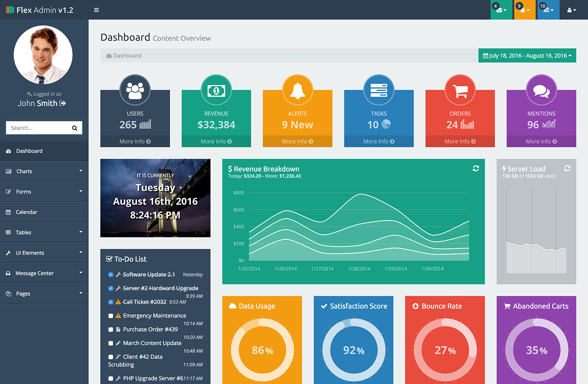
Task: Open the date range picker dropdown
Action: pos(527,56)
